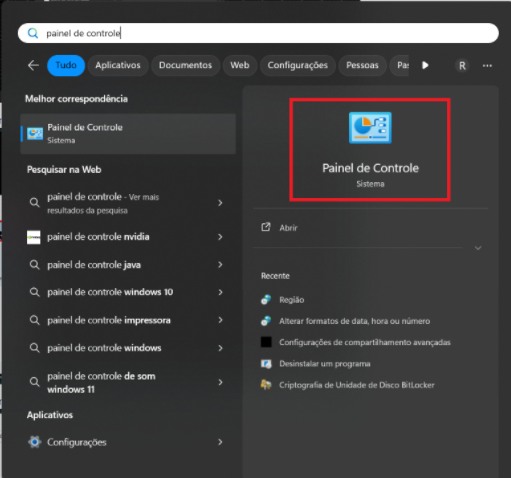Select 'painel de controle java' suggestion
Viewport: 511px width, 478px height.
click(x=128, y=265)
